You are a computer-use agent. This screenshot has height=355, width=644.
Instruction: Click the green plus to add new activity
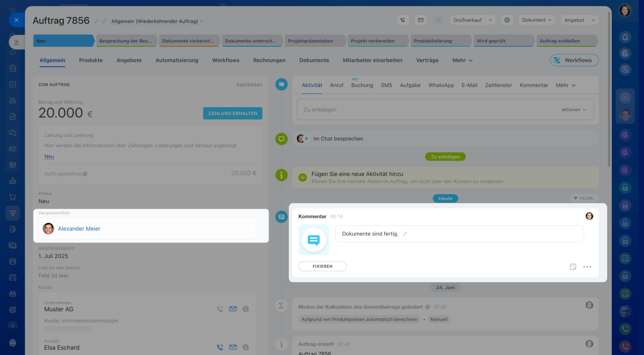coord(302,178)
